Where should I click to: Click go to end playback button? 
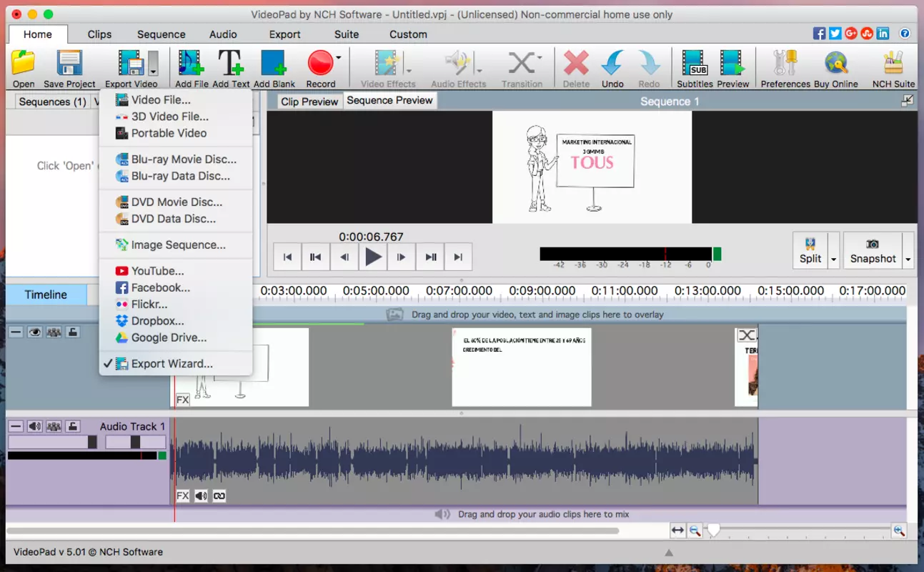pyautogui.click(x=458, y=257)
